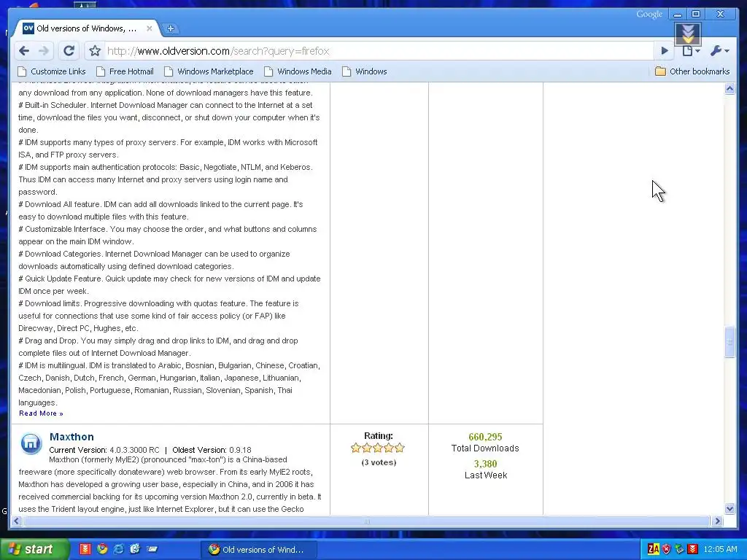Click the horizontal scrollbar left arrow

(x=16, y=521)
